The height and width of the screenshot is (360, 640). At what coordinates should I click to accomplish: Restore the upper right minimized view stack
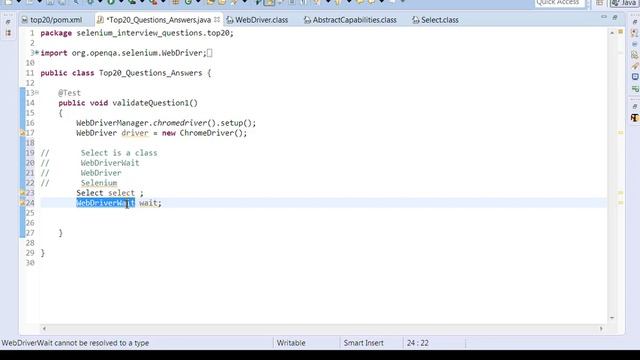click(x=634, y=22)
